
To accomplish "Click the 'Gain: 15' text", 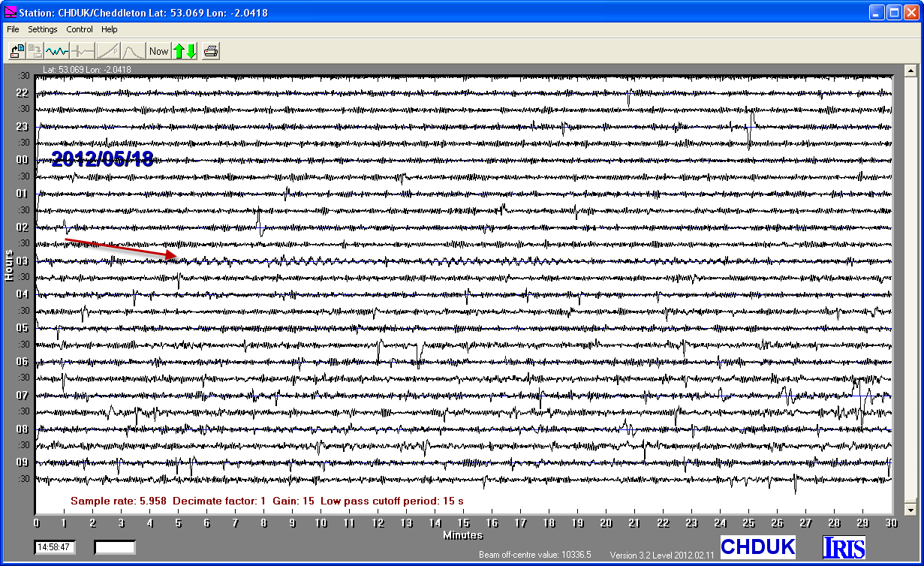I will [x=293, y=501].
